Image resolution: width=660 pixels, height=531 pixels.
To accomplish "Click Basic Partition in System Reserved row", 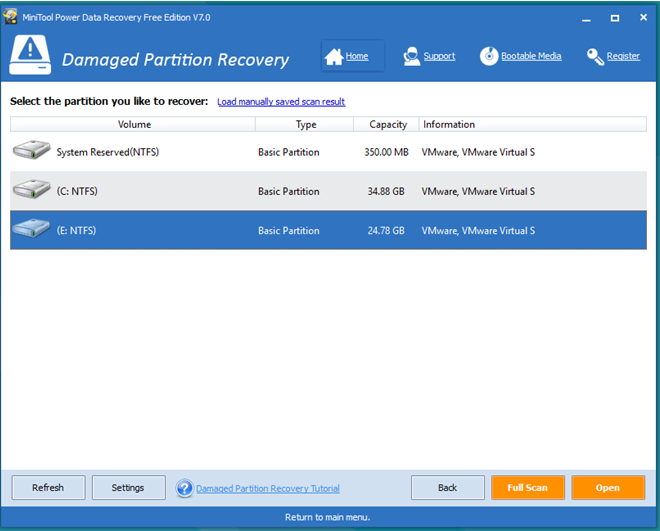I will [289, 152].
